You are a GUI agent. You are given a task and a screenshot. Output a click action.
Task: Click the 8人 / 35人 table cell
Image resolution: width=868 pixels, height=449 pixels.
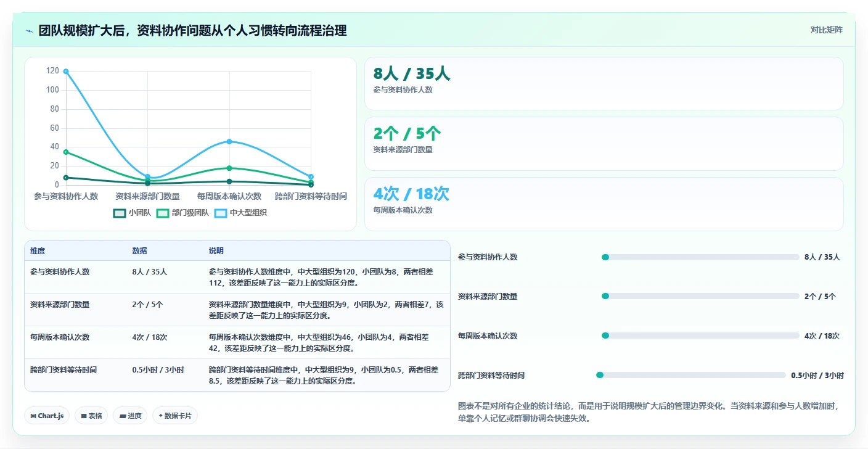click(x=150, y=271)
